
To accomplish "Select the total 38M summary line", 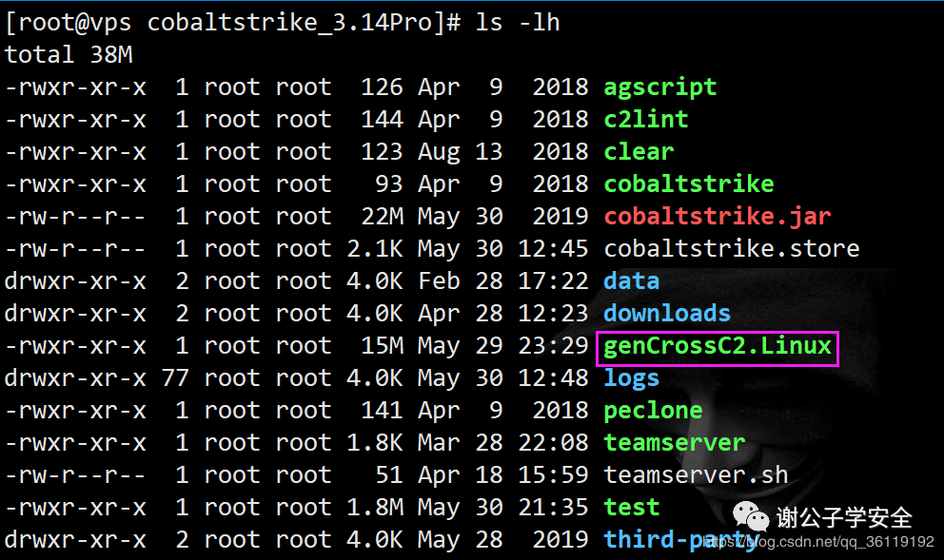I will coord(68,55).
